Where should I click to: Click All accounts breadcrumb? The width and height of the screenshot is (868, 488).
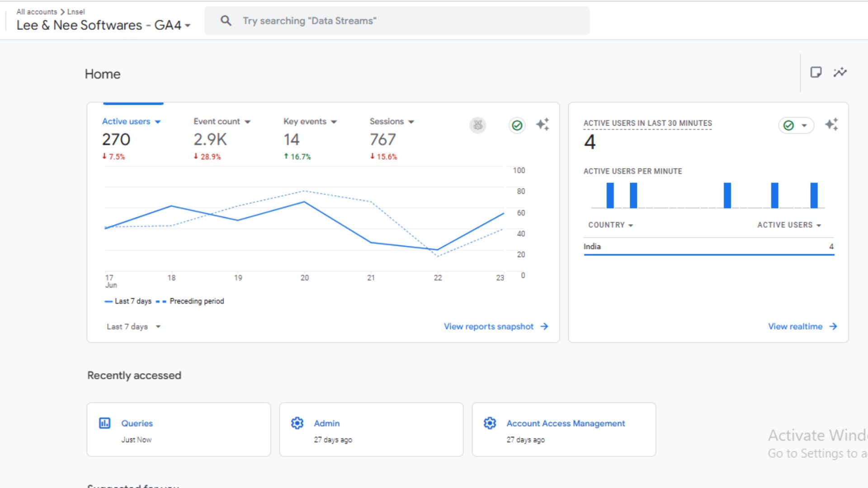click(x=37, y=12)
